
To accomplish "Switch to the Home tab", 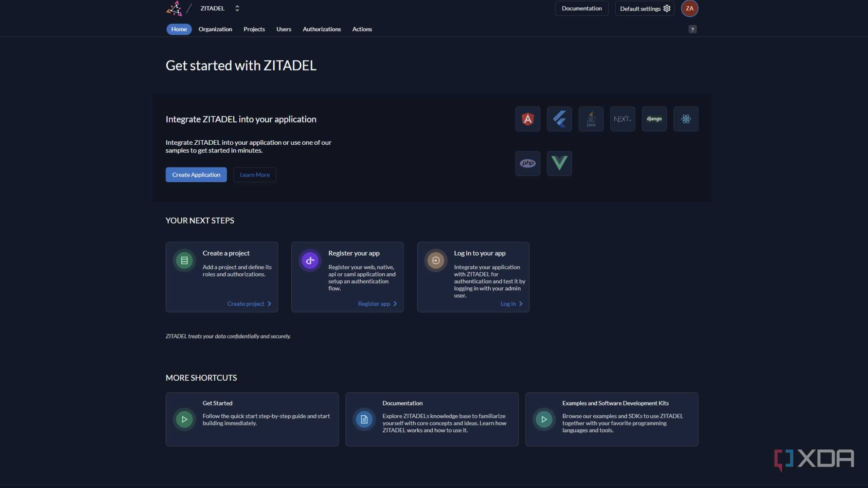I will (x=179, y=29).
